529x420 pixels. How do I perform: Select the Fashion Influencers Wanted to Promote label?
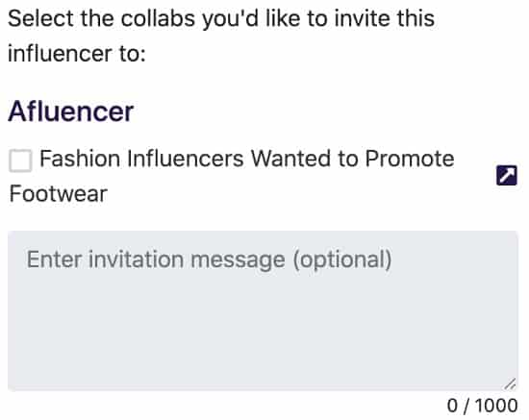pyautogui.click(x=247, y=159)
